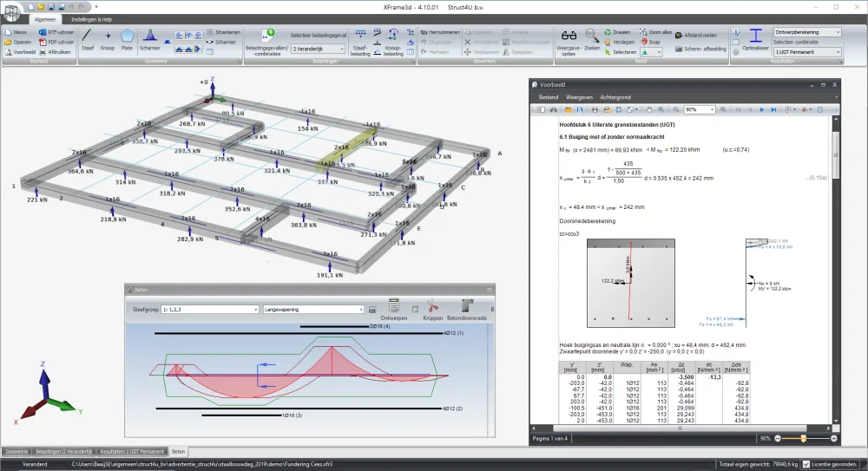Switch to the Algemeen ribbon tab
Viewport: 868px width, 471px height.
pos(45,19)
